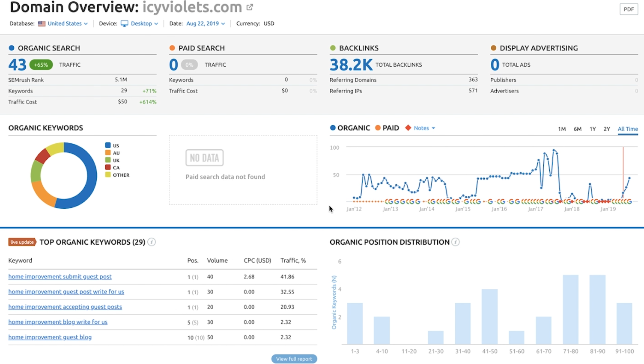
Task: Sort the keyword table by Pos. column
Action: 193,260
